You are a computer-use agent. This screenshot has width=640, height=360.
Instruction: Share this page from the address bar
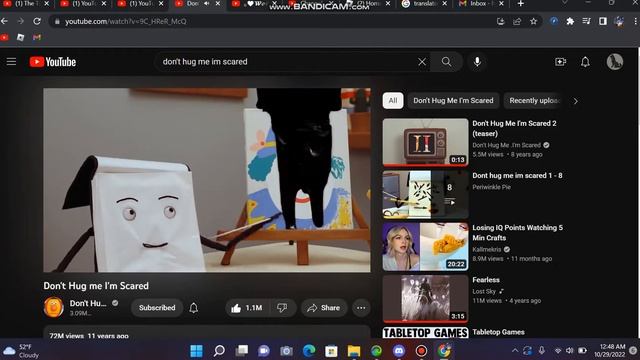coord(517,21)
